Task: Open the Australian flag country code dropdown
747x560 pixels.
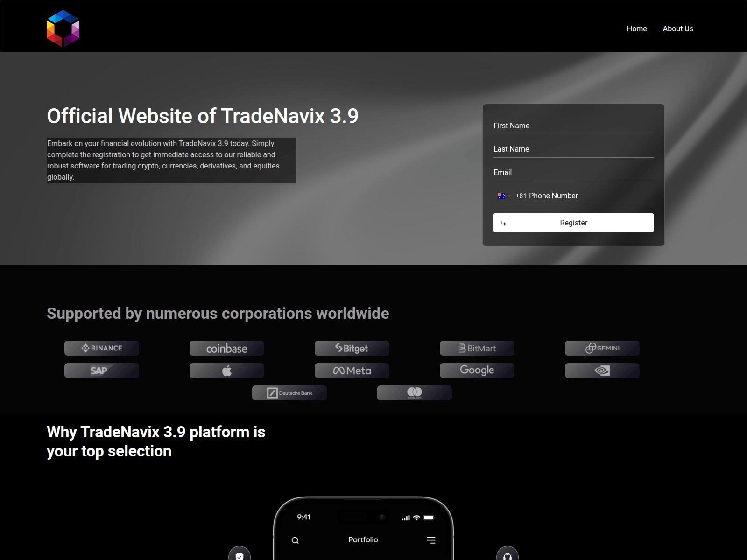Action: 503,196
